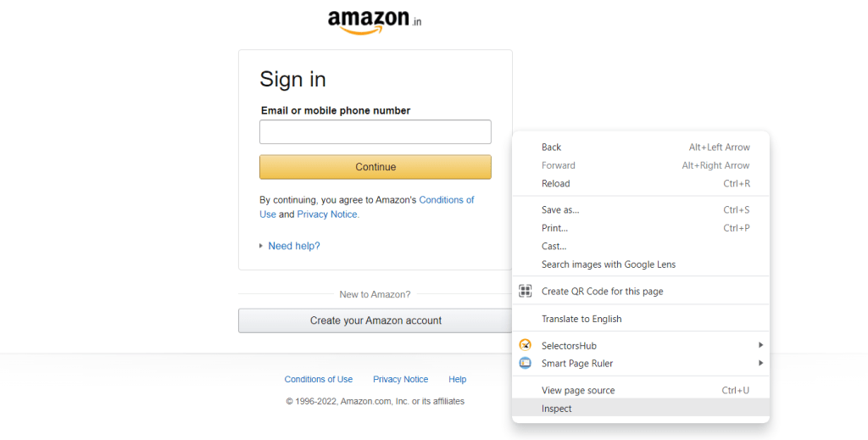Focus the email or mobile number field
Viewport: 868px width, 440px height.
(375, 132)
